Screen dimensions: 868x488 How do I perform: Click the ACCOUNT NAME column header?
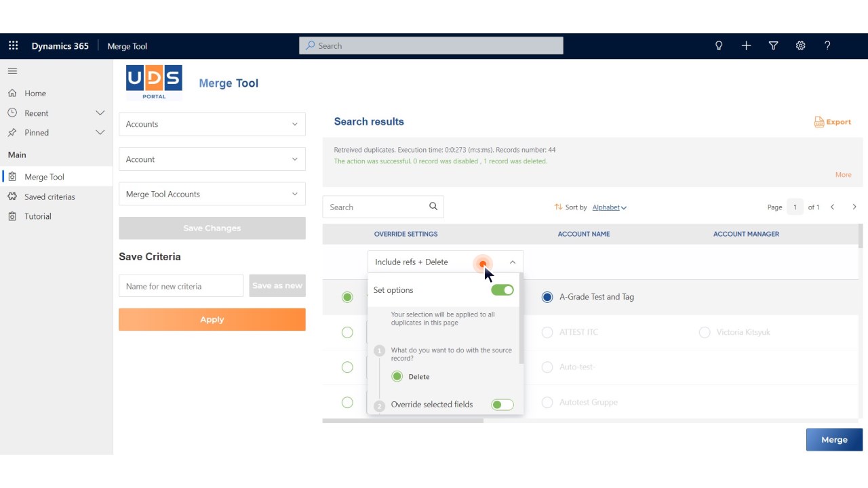[x=584, y=234]
